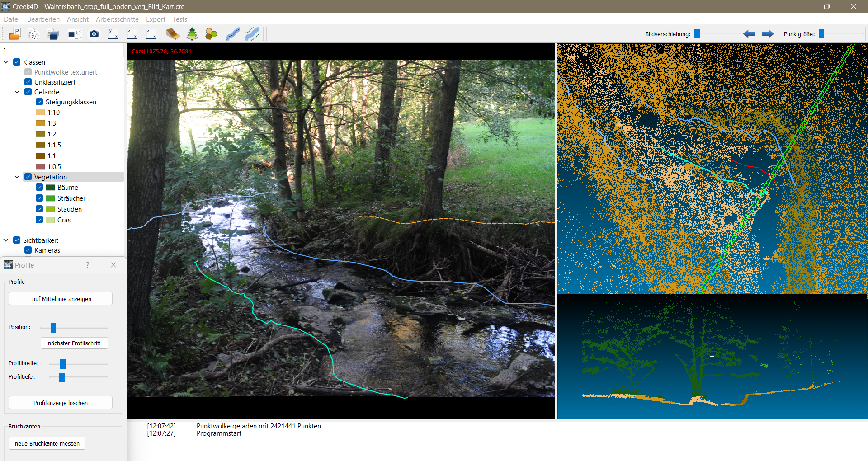This screenshot has height=461, width=868.
Task: Click the 1:0.5 slope color swatch
Action: 40,167
